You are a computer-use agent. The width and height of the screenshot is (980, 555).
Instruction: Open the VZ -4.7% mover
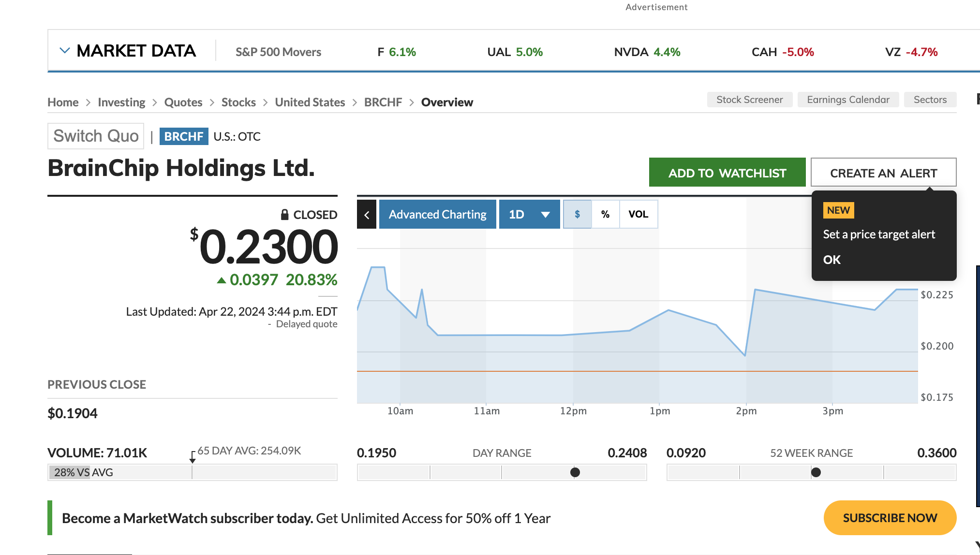(x=911, y=52)
